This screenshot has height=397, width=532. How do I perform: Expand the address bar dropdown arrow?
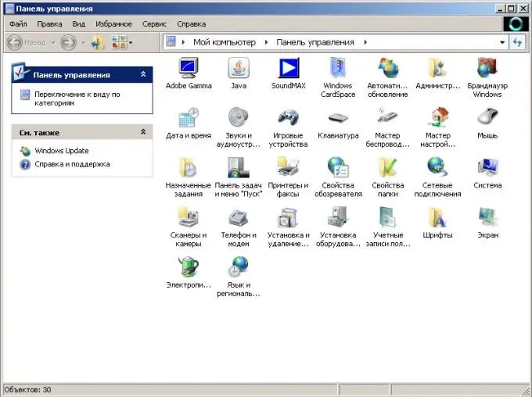click(502, 42)
